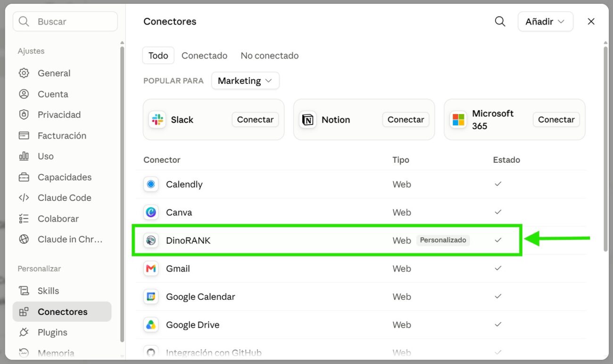
Task: Click the Cuenta person icon
Action: coord(24,94)
